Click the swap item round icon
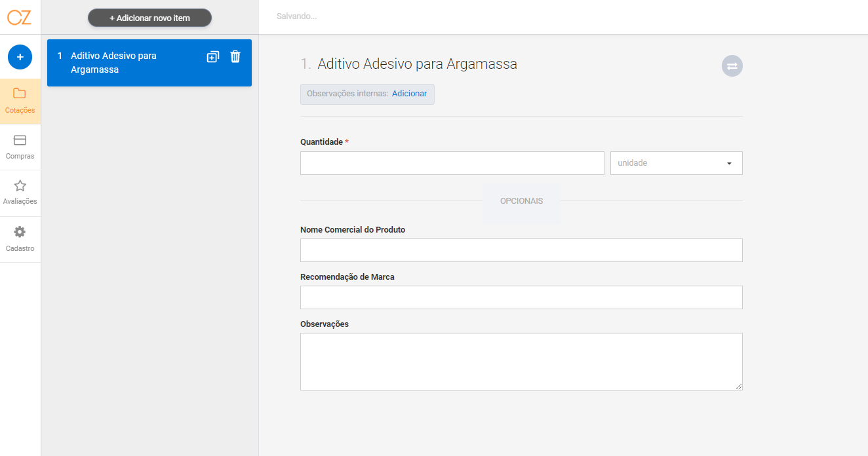The width and height of the screenshot is (868, 456). [x=732, y=66]
